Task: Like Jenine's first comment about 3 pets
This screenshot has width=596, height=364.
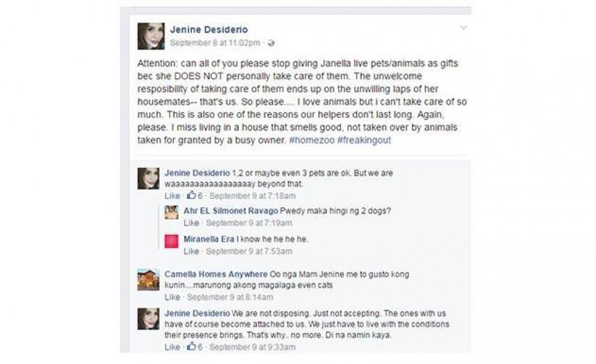Action: (172, 195)
